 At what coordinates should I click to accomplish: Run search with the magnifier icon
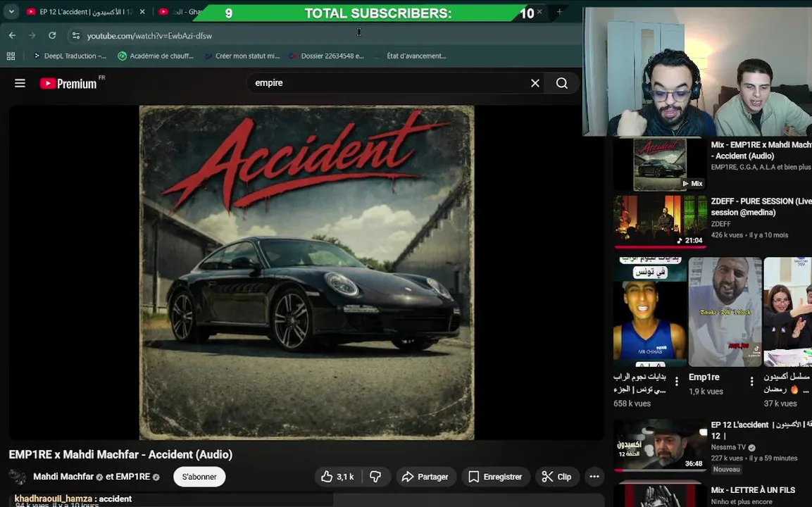tap(562, 83)
